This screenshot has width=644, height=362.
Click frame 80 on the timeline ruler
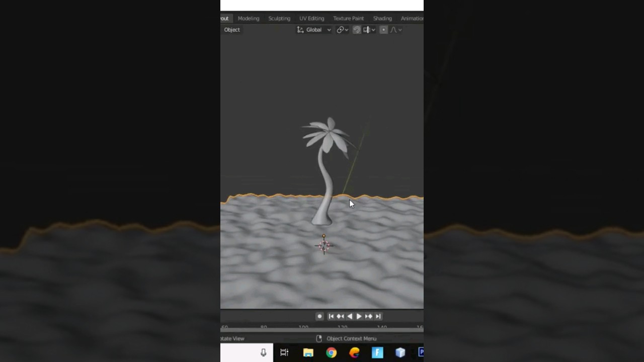coord(264,327)
